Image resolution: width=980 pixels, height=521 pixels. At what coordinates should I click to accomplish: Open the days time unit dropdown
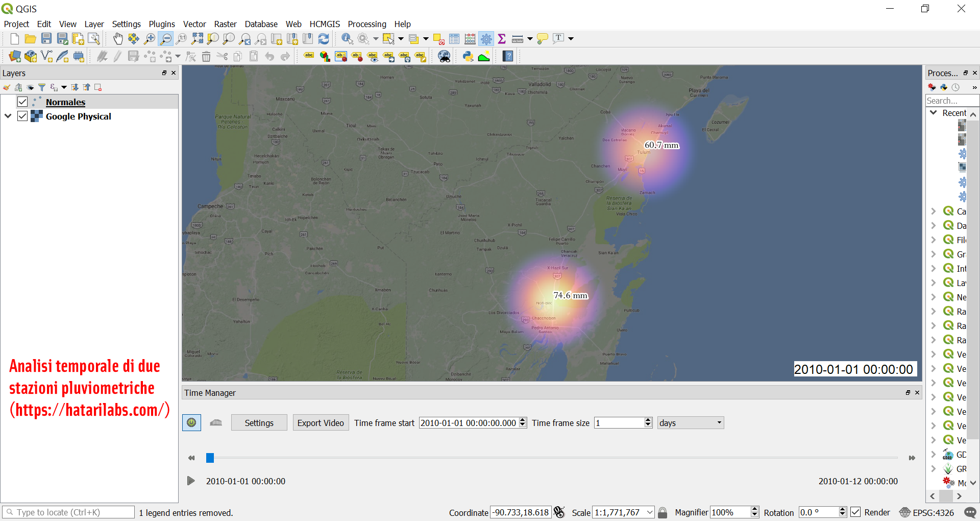coord(691,422)
